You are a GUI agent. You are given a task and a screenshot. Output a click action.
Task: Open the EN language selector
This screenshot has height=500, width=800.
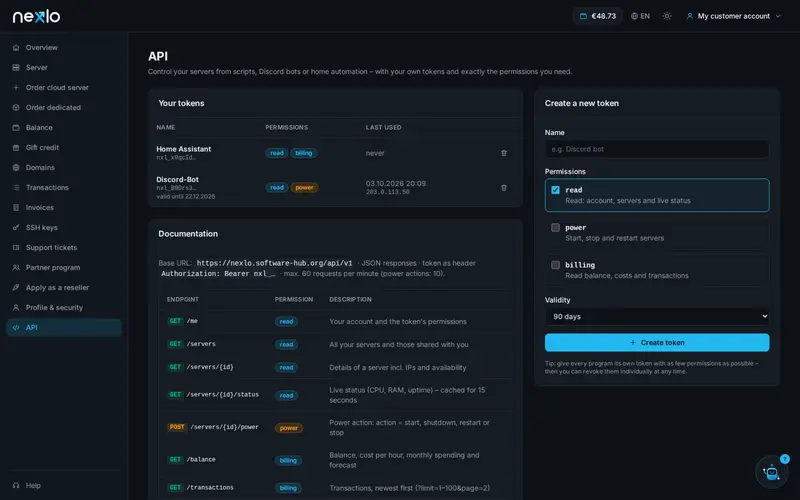(640, 16)
